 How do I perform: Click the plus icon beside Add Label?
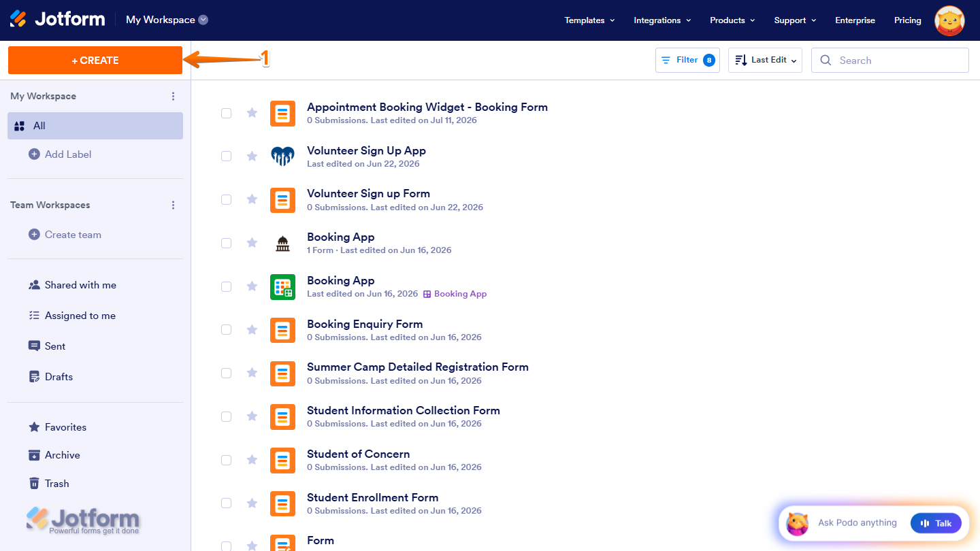tap(34, 154)
